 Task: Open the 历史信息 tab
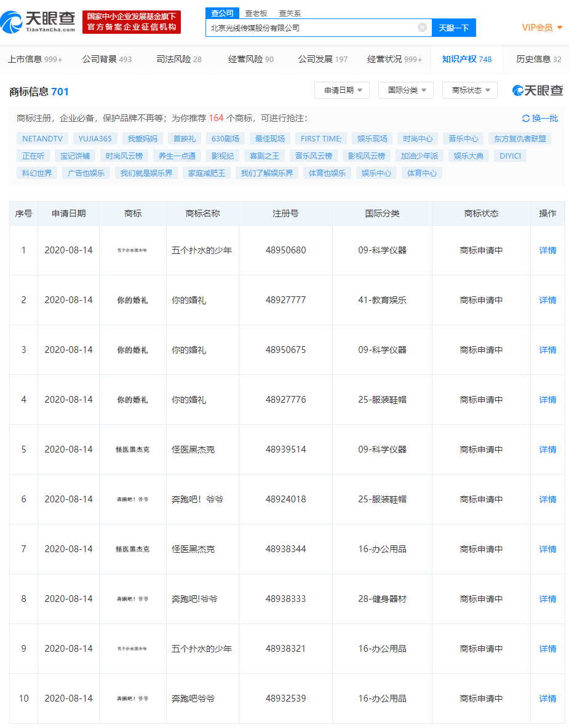(x=539, y=59)
